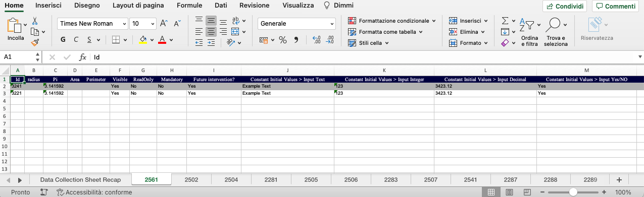The width and height of the screenshot is (644, 197).
Task: Toggle middle vertical alignment
Action: (x=211, y=21)
